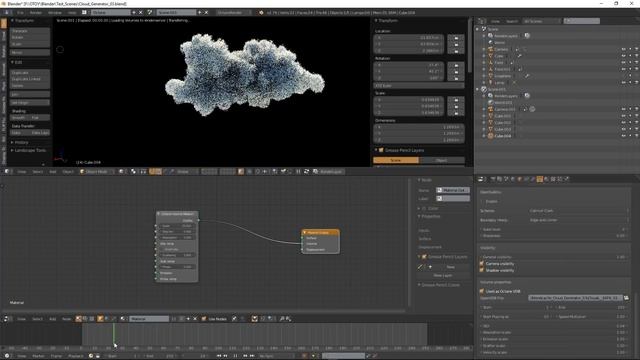Click the viewport shading sphere icon
This screenshot has height=360, width=640.
tap(122, 172)
